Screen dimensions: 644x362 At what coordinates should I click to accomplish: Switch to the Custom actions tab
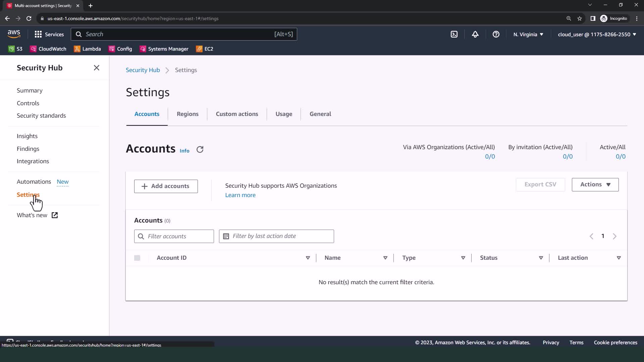tap(237, 114)
